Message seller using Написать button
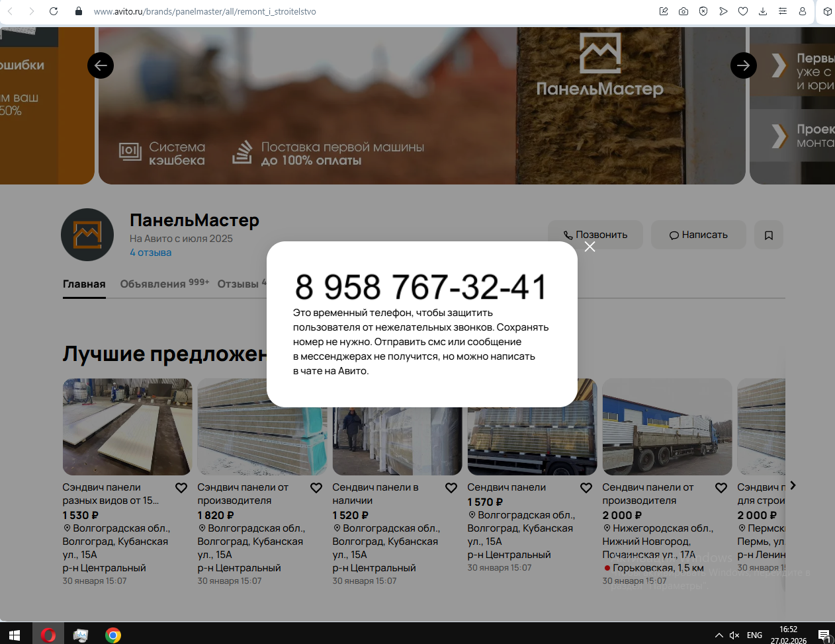This screenshot has width=835, height=644. 699,235
